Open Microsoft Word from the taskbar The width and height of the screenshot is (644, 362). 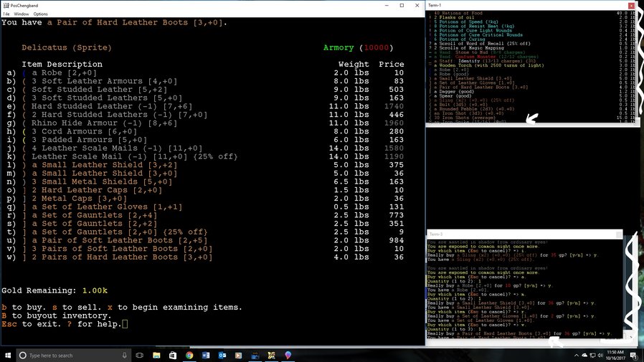coord(206,355)
